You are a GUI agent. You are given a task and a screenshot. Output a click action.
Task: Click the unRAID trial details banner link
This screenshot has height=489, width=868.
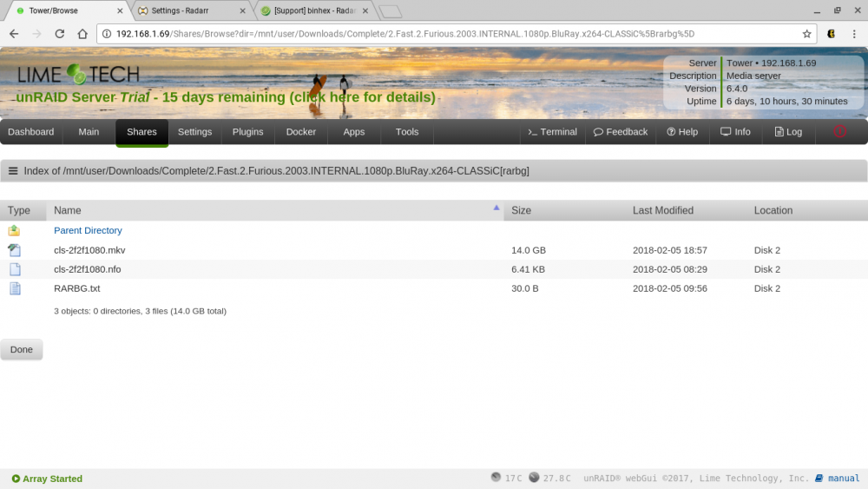[x=226, y=97]
